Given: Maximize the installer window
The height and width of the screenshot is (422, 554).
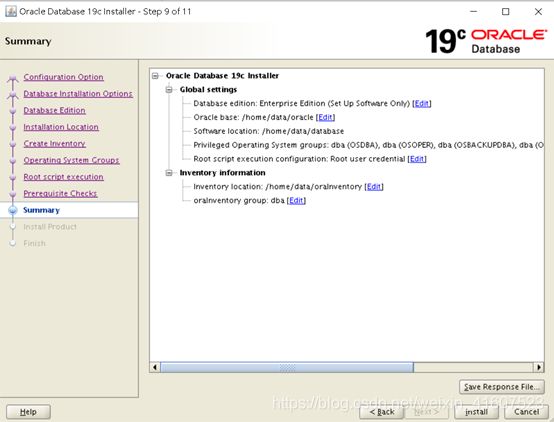Looking at the screenshot, I should pyautogui.click(x=506, y=12).
